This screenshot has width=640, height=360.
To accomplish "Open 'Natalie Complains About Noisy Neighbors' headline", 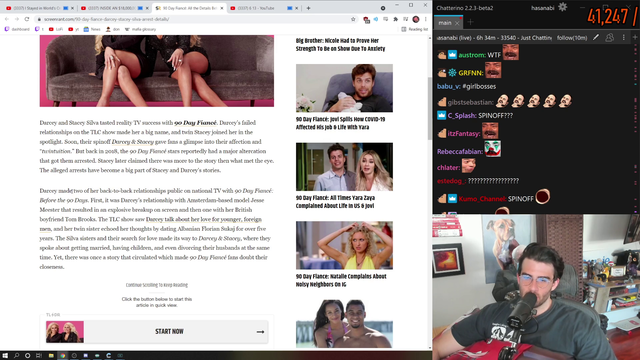I will coord(341,280).
